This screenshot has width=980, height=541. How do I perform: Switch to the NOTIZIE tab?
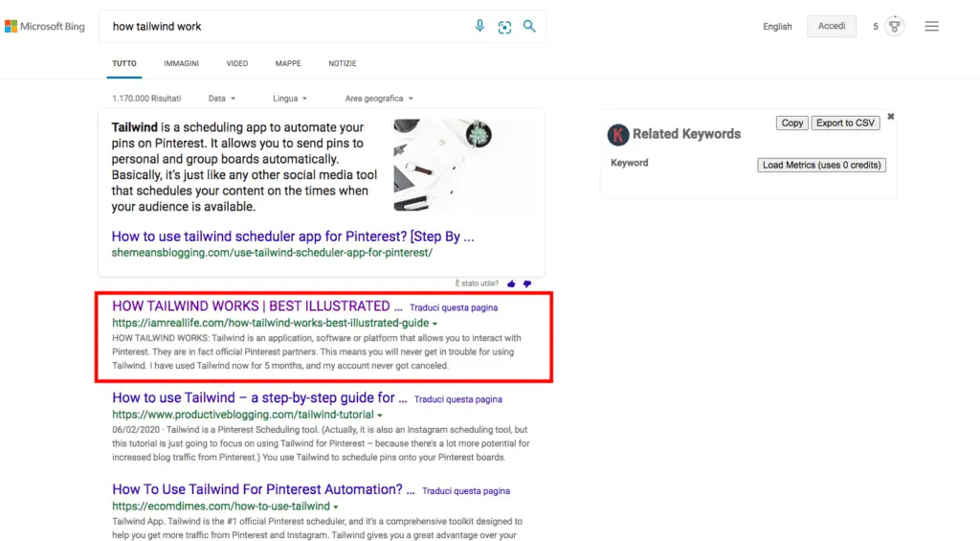[343, 64]
